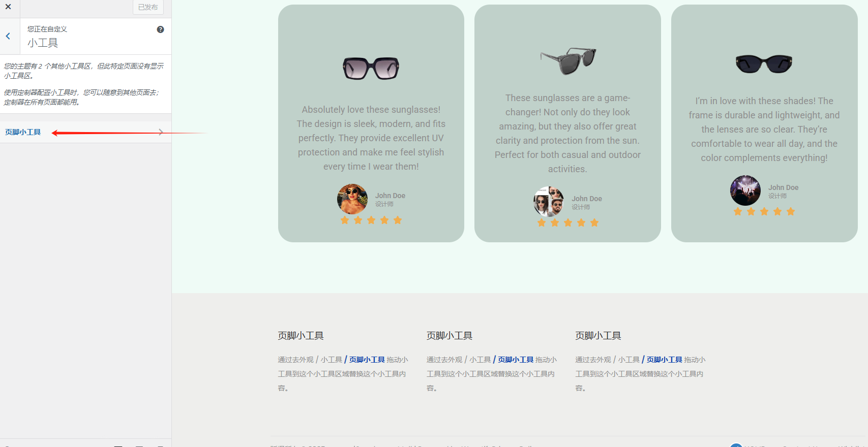The width and height of the screenshot is (868, 447).
Task: Click the customizer navigation hint paragraph
Action: coord(81,98)
